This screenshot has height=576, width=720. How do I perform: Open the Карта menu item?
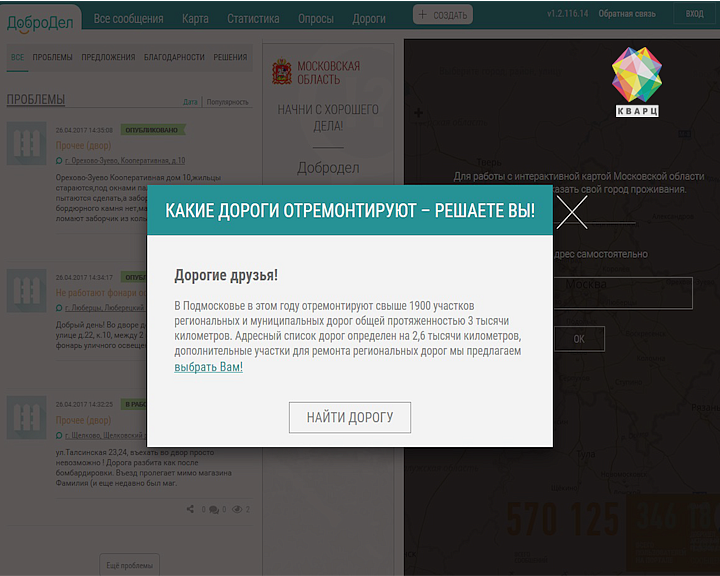(x=195, y=19)
